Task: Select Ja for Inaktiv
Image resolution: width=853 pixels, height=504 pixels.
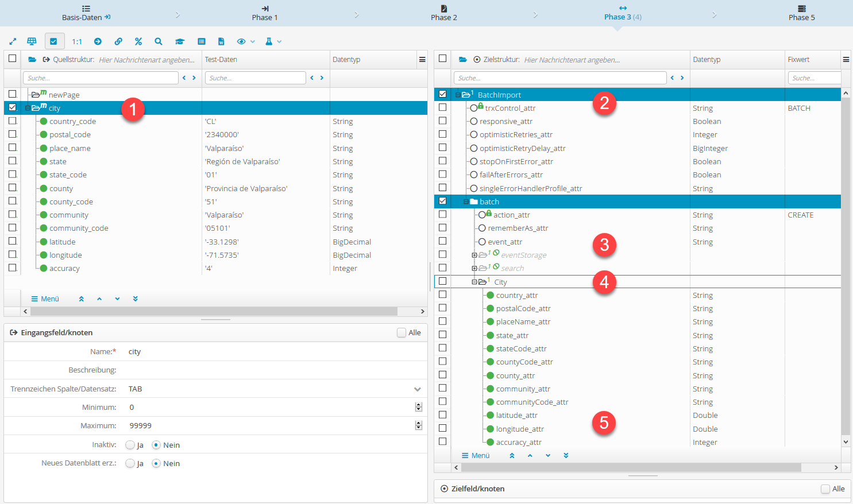Action: tap(130, 445)
